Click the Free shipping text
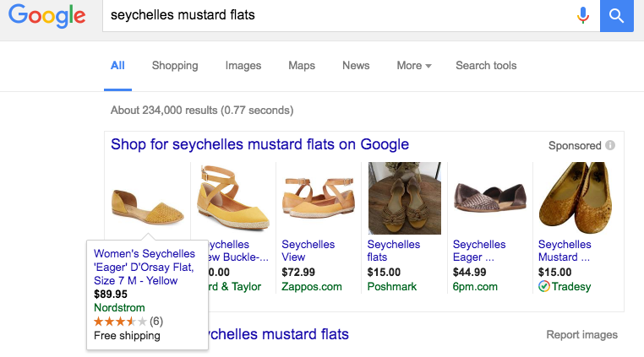644x357 pixels. coord(127,336)
